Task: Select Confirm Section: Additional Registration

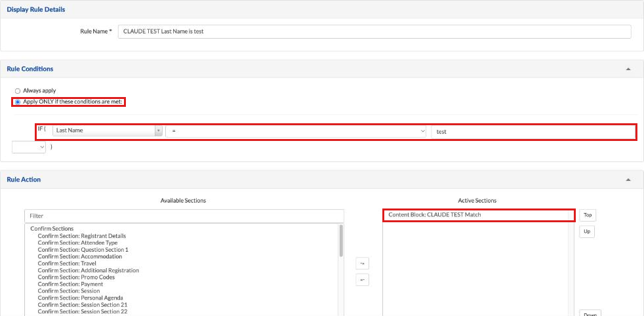Action: pos(89,271)
